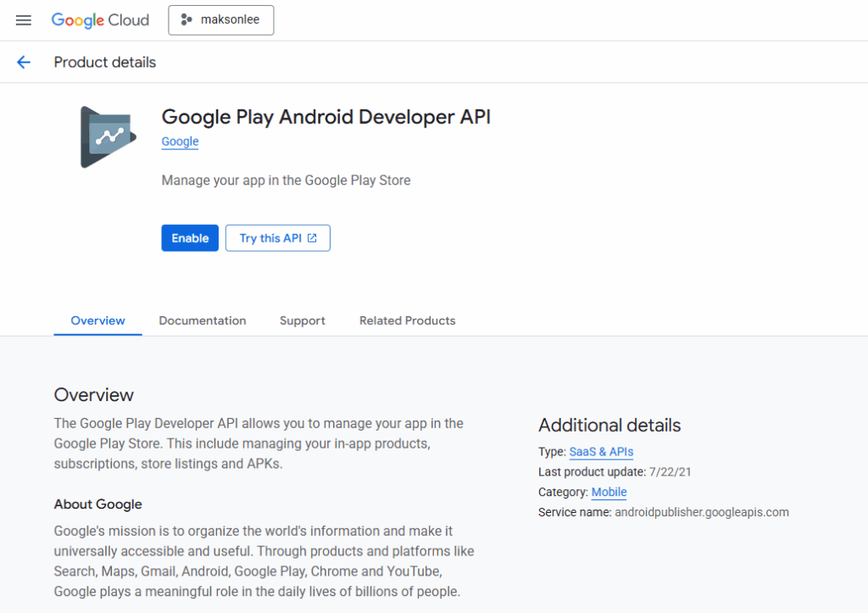Select the Overview tab
The height and width of the screenshot is (613, 868).
click(97, 320)
